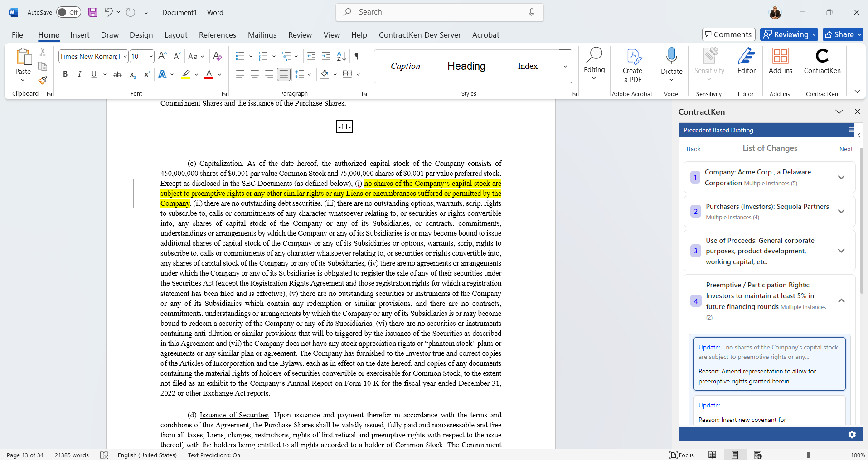The image size is (868, 460).
Task: Open the File menu
Action: [17, 35]
